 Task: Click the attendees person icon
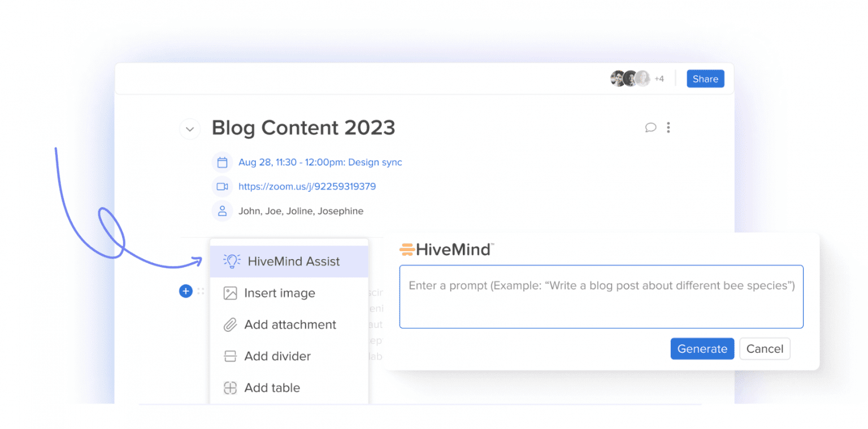point(223,211)
